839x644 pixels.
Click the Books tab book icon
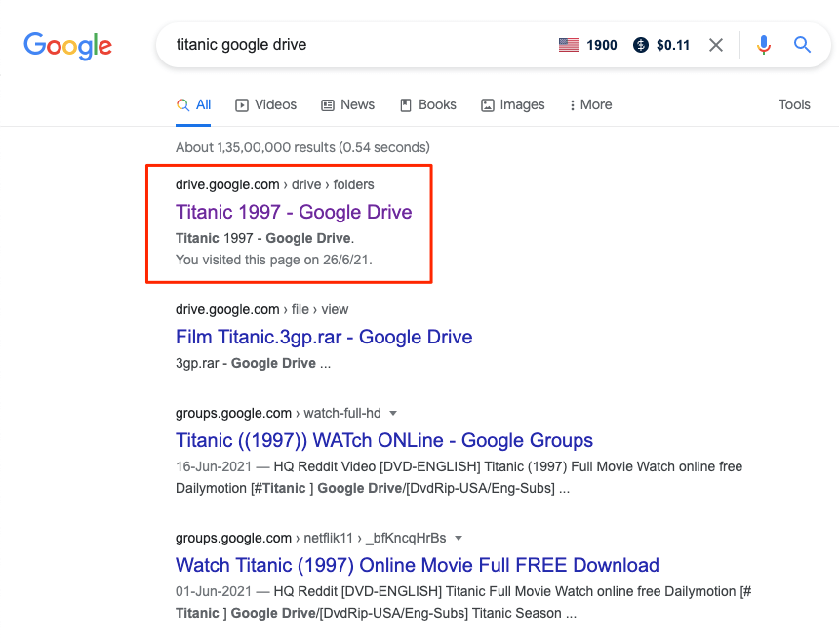(x=406, y=105)
